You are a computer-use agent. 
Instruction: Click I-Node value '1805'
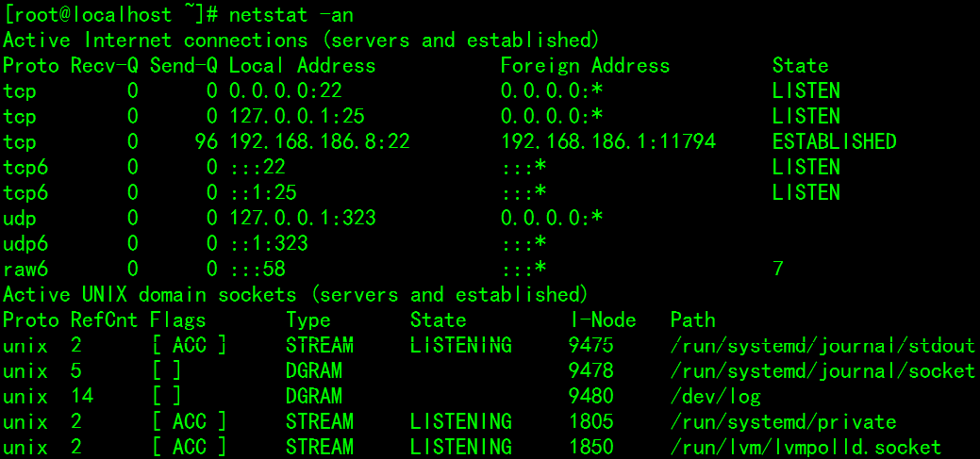click(x=591, y=422)
